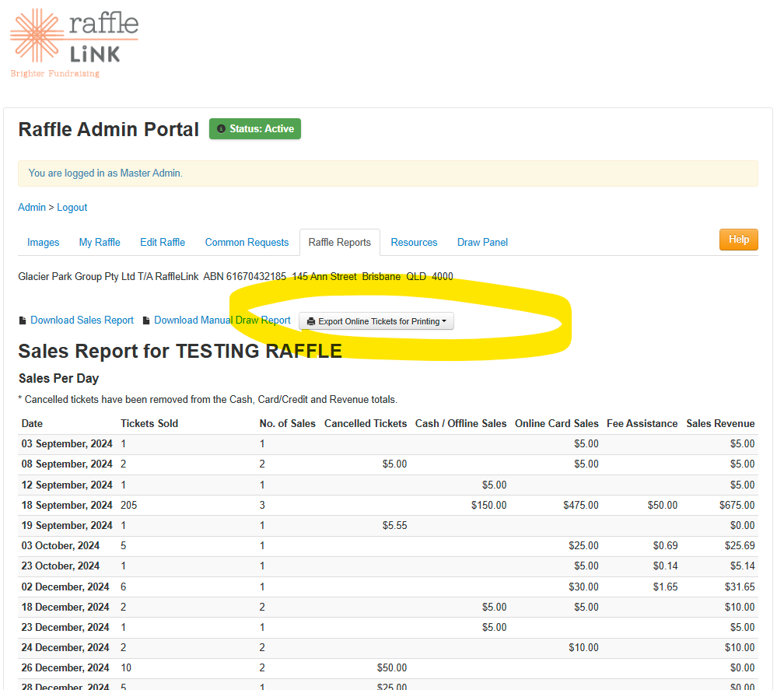Open the Download Manual Draw Report link
The width and height of the screenshot is (784, 690).
222,320
